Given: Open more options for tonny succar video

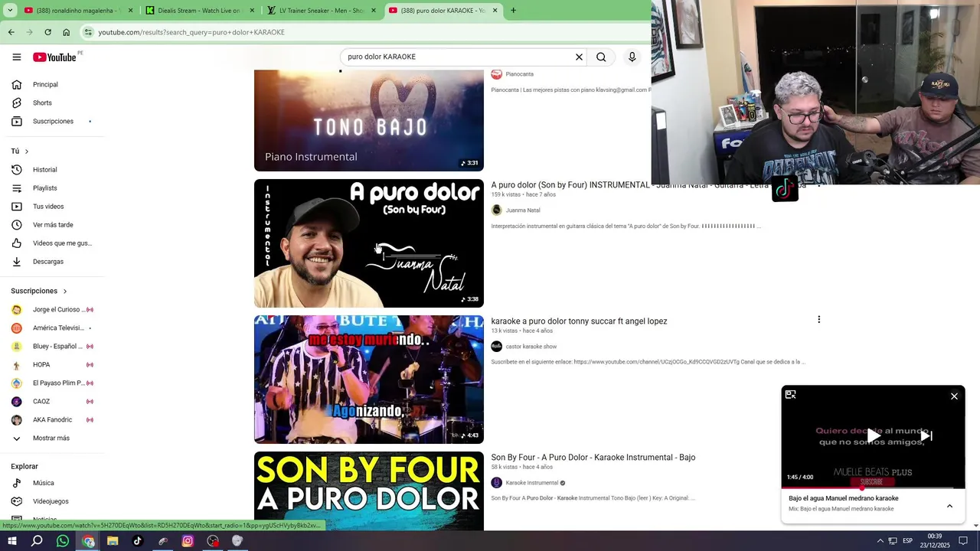Looking at the screenshot, I should (818, 320).
